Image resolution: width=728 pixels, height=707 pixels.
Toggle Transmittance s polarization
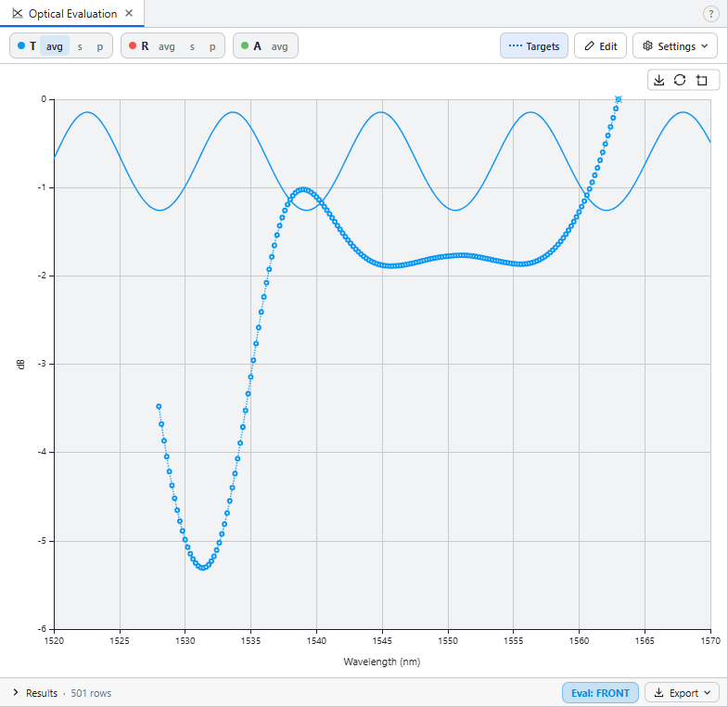80,46
